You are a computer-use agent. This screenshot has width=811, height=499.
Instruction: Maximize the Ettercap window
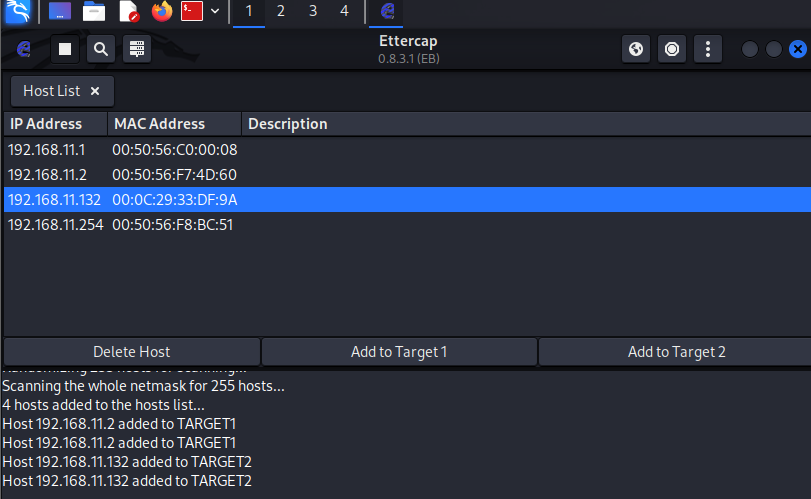(774, 49)
